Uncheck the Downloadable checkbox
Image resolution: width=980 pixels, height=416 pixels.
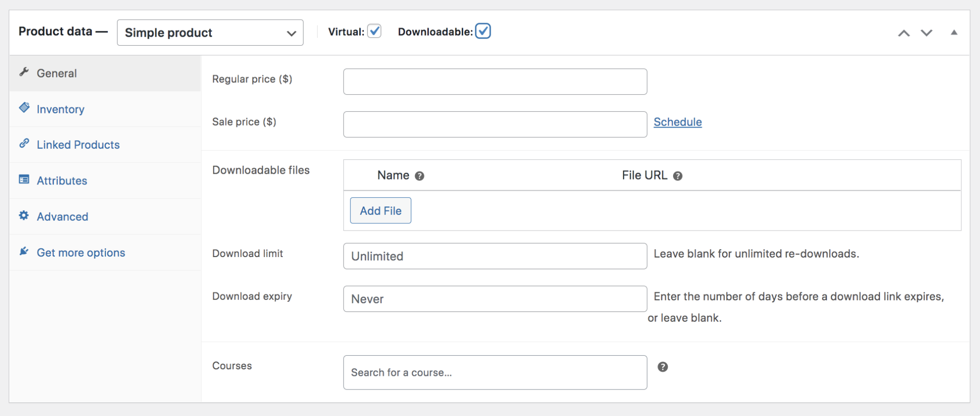(483, 31)
